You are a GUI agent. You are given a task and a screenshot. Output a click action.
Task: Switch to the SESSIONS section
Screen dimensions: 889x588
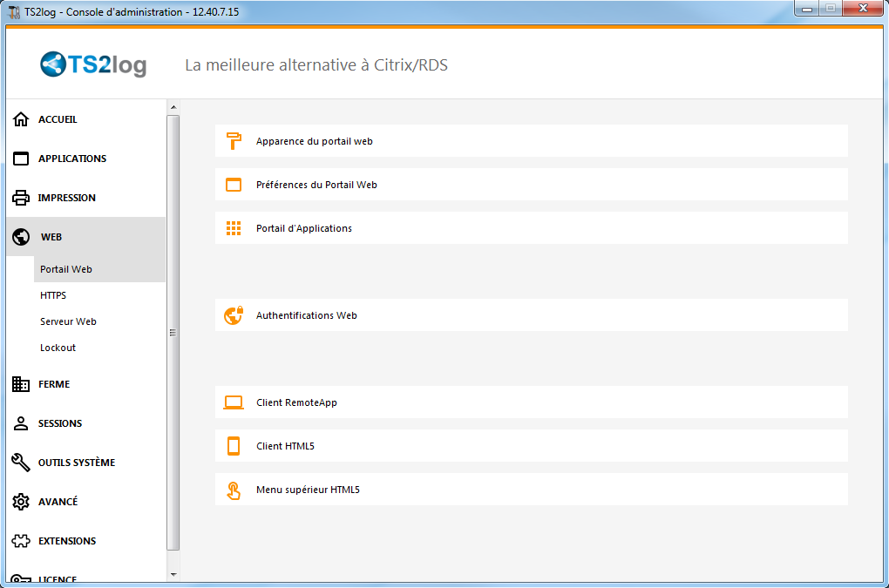click(86, 423)
